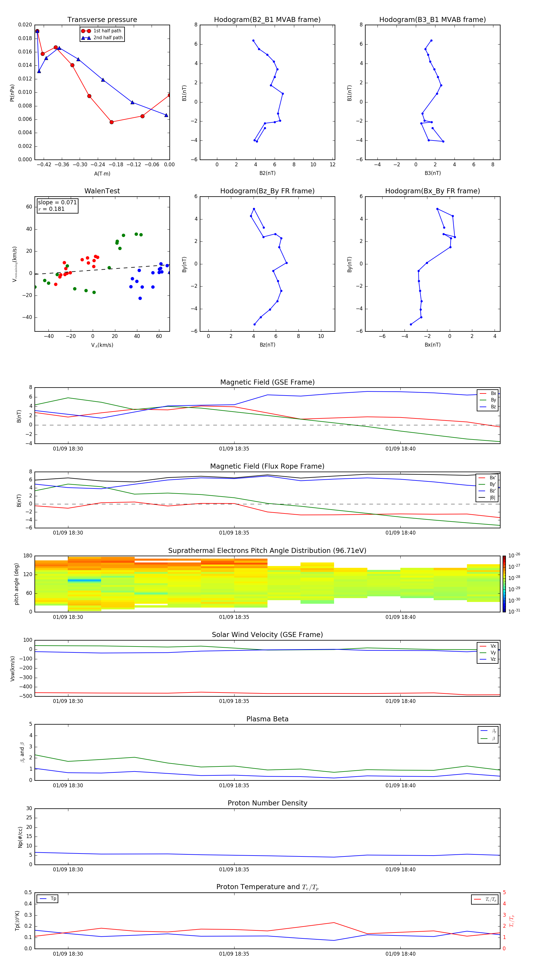Image resolution: width=535 pixels, height=980 pixels.
Task: Click the Proton Number Density title
Action: coord(267,803)
